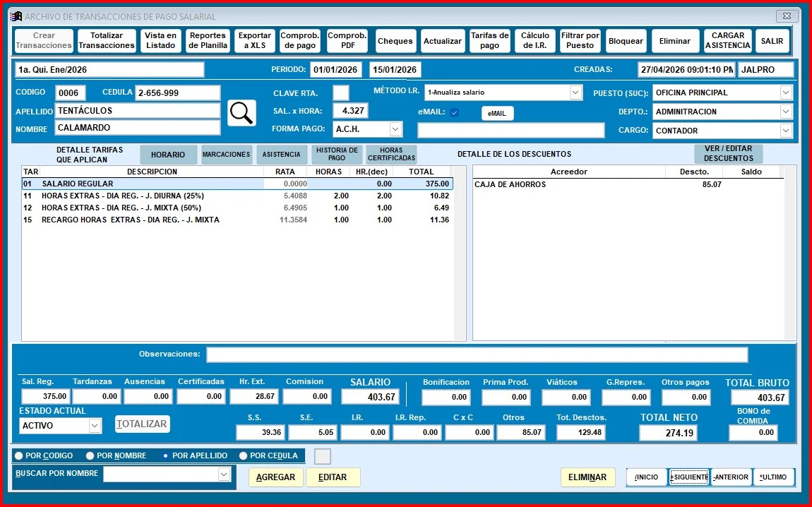Viewport: 812px width, 507px height.
Task: Go to -ANTERIOR record
Action: (x=731, y=477)
